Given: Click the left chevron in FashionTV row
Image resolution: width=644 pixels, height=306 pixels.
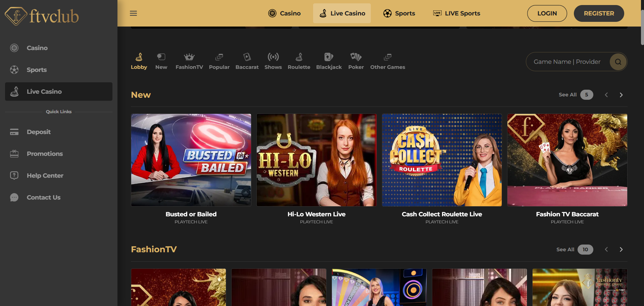Looking at the screenshot, I should (606, 249).
